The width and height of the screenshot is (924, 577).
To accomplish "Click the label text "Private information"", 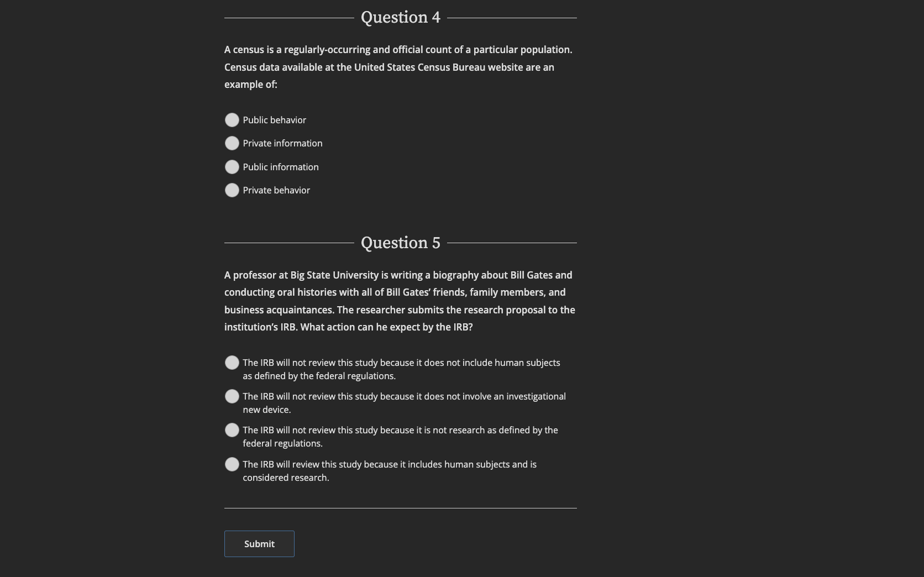I will click(282, 143).
